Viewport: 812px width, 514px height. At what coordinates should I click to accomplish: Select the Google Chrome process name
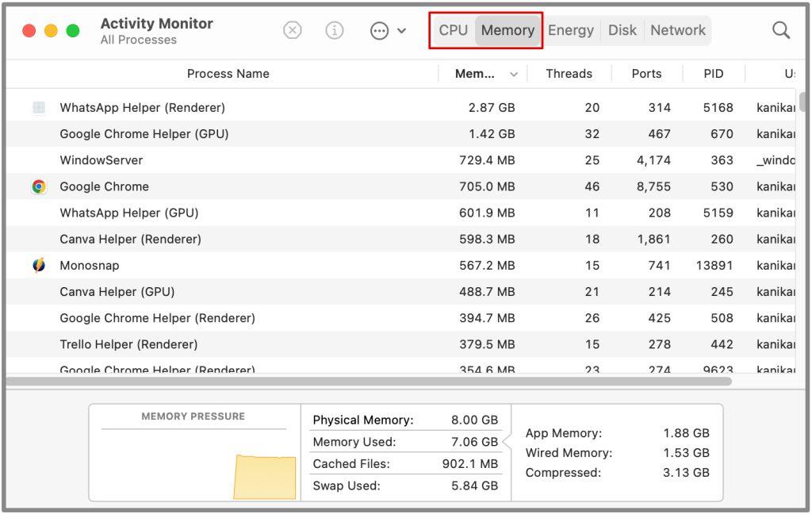pos(104,186)
